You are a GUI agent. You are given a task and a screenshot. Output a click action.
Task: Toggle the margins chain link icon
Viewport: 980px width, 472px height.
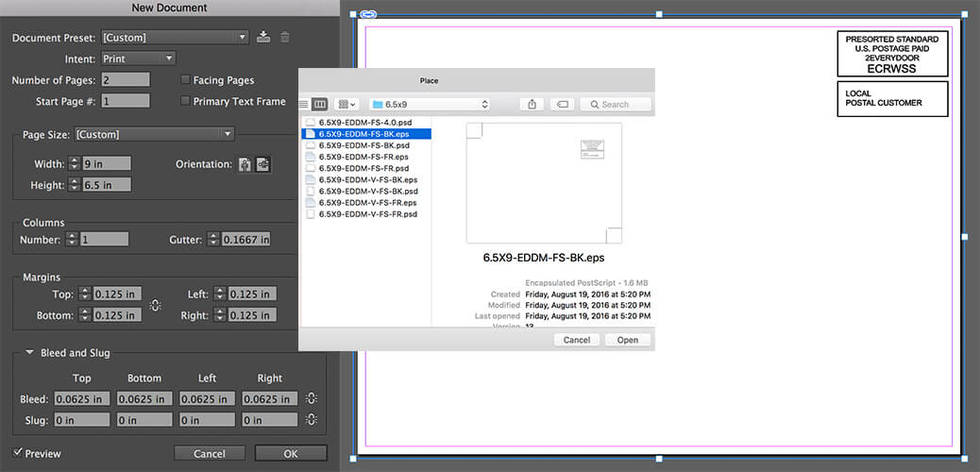155,305
